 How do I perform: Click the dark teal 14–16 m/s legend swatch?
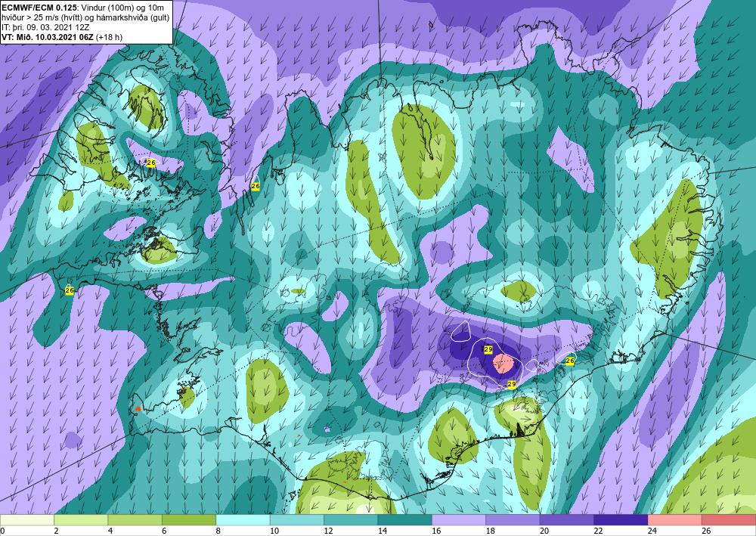point(405,520)
